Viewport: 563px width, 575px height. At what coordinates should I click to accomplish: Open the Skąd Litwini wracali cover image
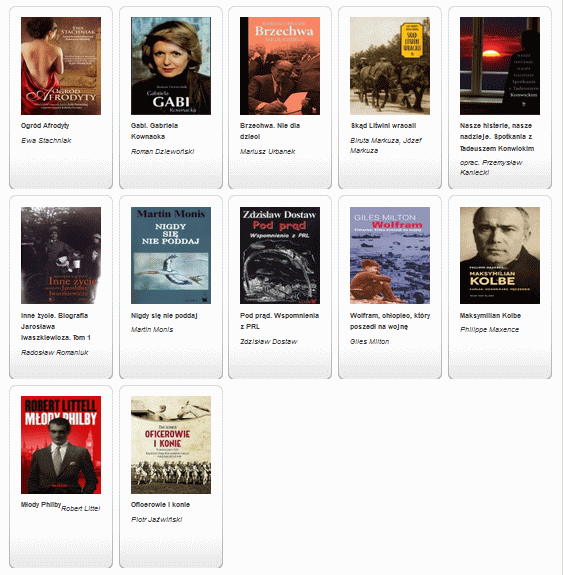(x=390, y=66)
